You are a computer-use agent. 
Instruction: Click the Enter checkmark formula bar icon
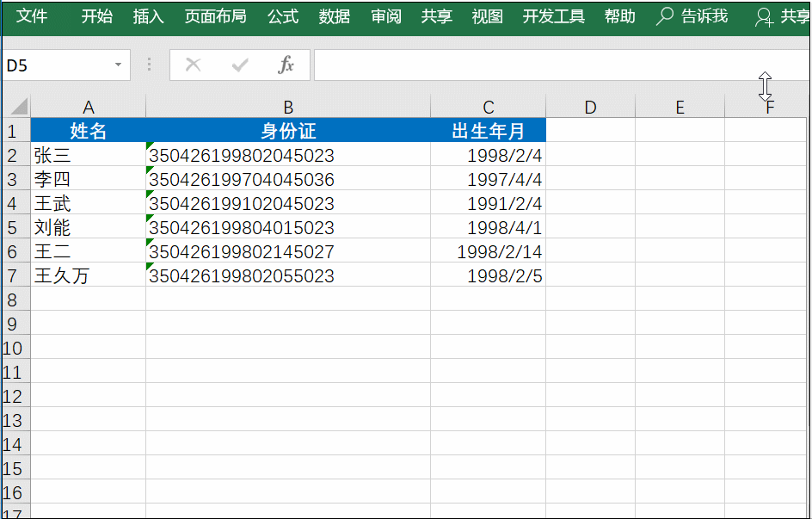tap(240, 65)
